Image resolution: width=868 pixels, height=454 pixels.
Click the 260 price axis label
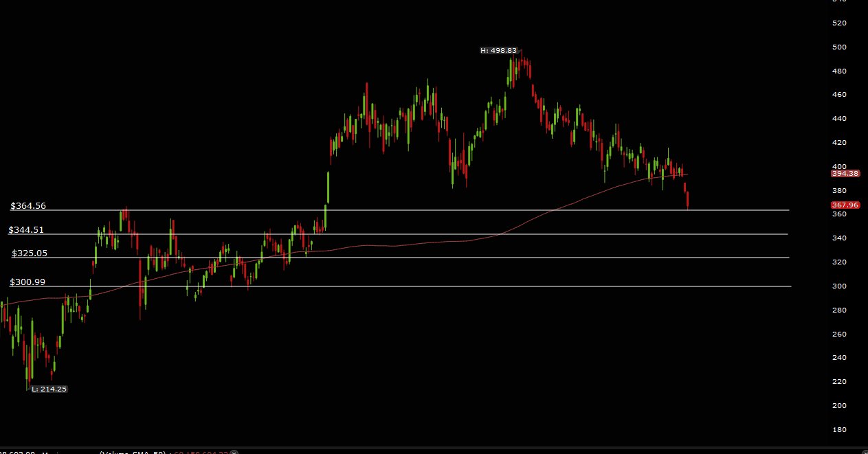pyautogui.click(x=839, y=334)
